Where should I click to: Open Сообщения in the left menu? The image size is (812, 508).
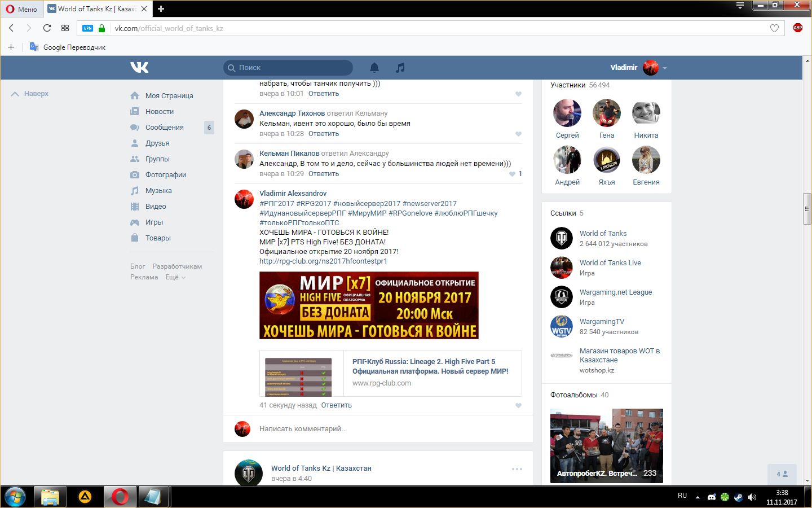pos(164,128)
